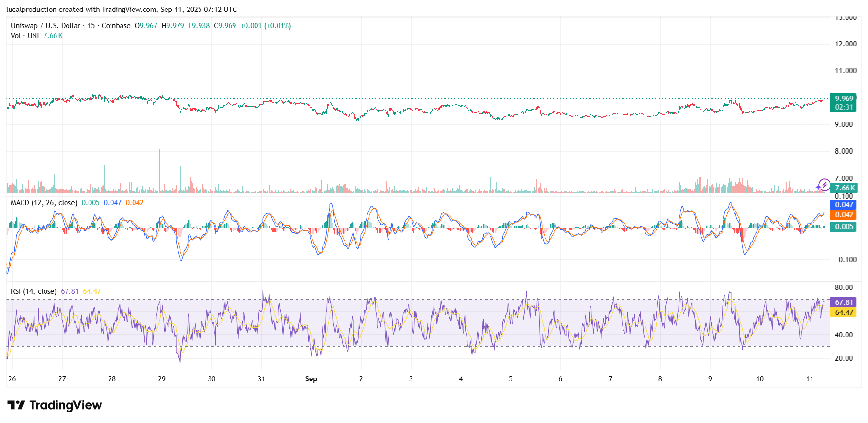Click the 80.00 RSI scale label
The height and width of the screenshot is (423, 868).
844,288
